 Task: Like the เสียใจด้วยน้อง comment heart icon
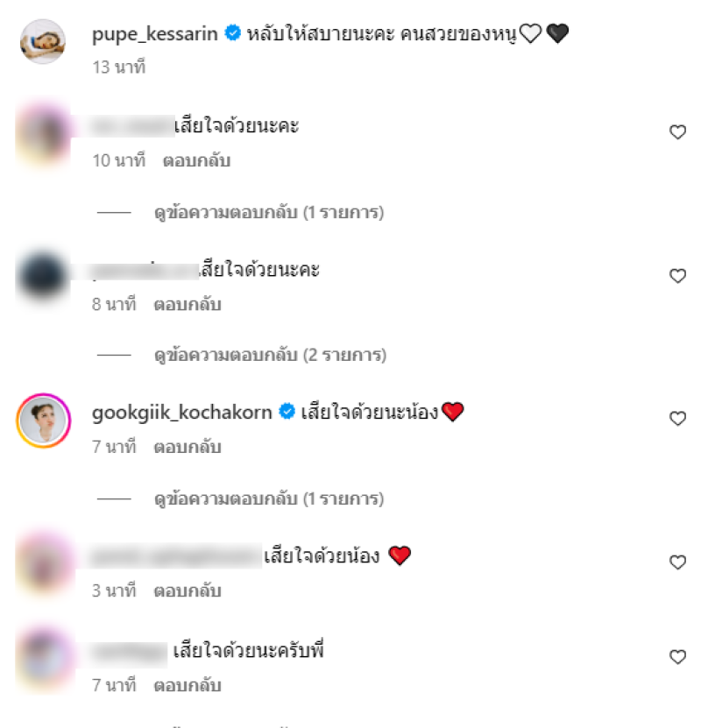[x=677, y=562]
